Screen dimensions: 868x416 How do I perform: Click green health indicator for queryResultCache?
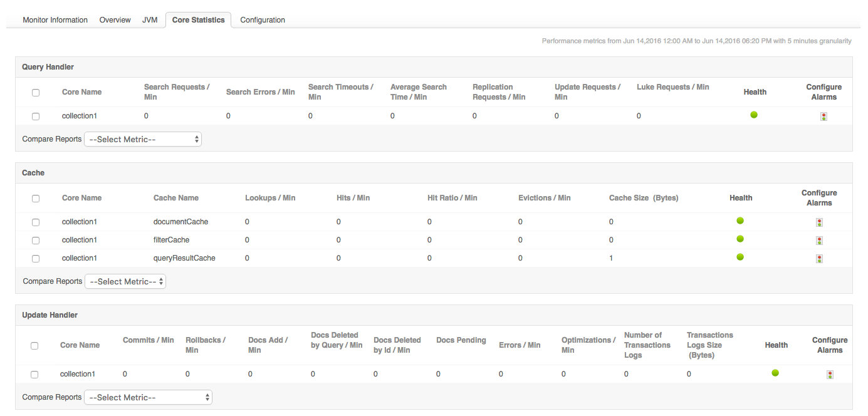[x=740, y=257]
